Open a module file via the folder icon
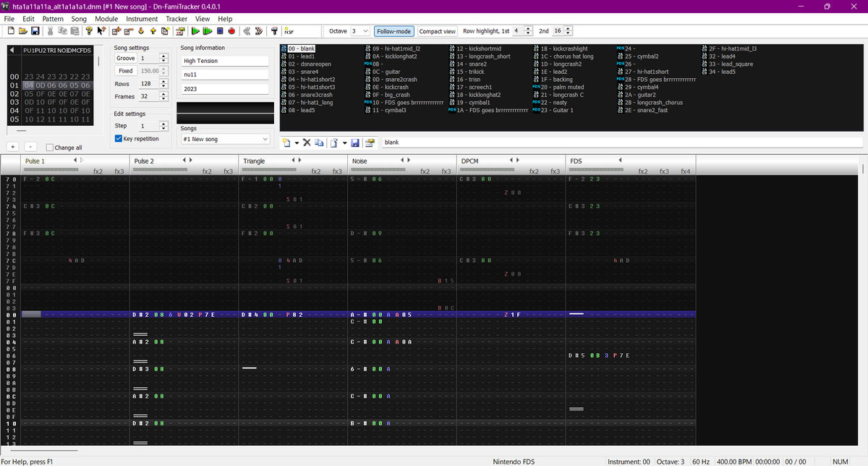The width and height of the screenshot is (868, 466). [x=23, y=31]
